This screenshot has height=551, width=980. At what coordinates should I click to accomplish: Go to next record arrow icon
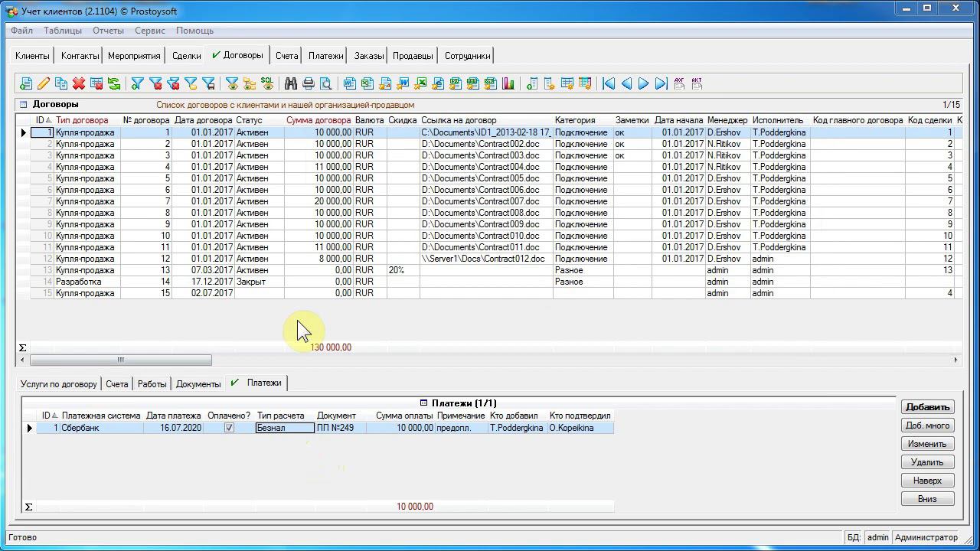click(x=644, y=83)
